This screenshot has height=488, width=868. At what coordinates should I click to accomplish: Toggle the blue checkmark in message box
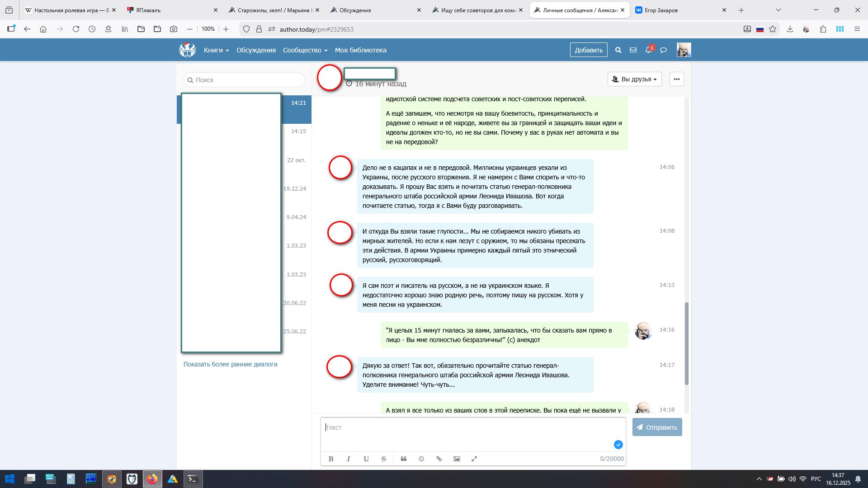coord(618,445)
